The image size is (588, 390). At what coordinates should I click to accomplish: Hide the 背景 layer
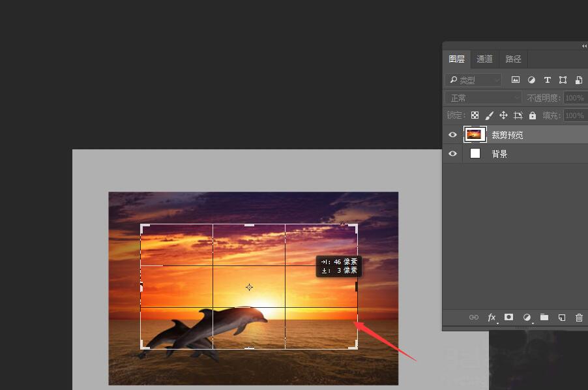coord(452,154)
